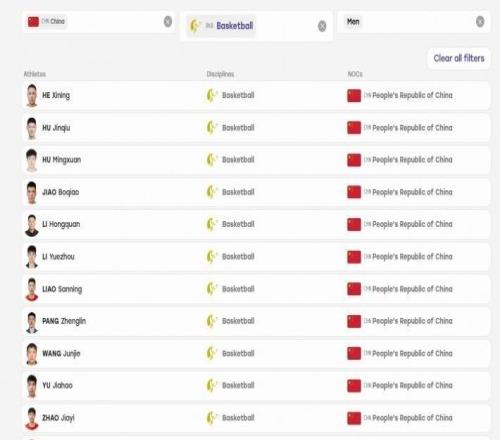Click the China flag in ZHAO Jiayi's row
This screenshot has width=500, height=440.
[354, 418]
